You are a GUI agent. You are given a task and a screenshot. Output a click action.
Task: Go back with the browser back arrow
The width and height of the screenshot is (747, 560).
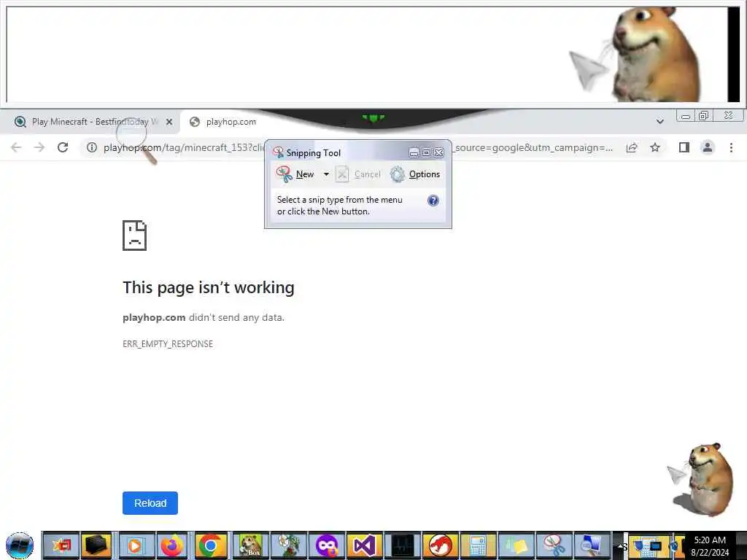pyautogui.click(x=16, y=147)
